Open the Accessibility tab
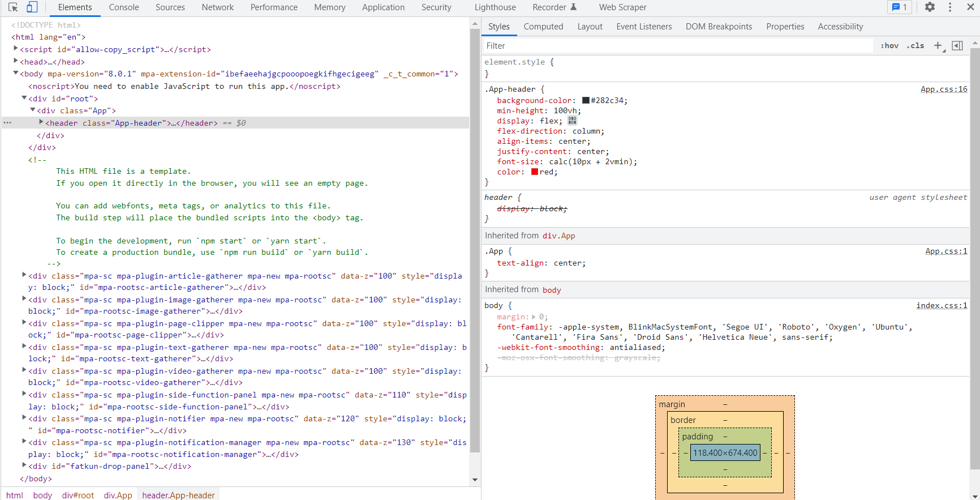Screen dimensions: 980x500 pyautogui.click(x=840, y=27)
